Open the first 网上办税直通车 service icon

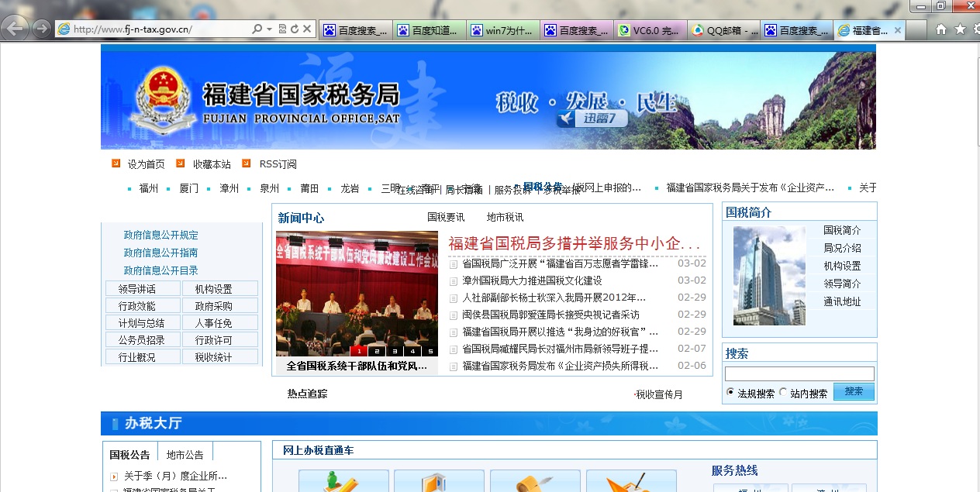pyautogui.click(x=343, y=481)
